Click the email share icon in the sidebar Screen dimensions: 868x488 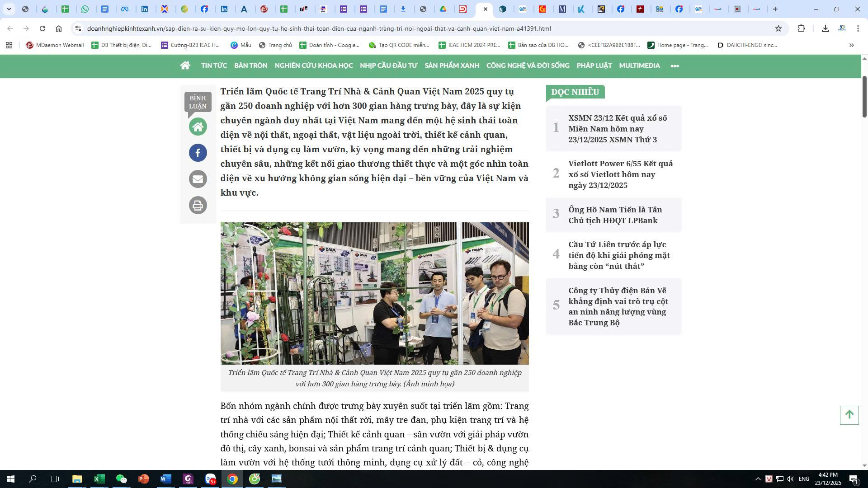pos(198,179)
